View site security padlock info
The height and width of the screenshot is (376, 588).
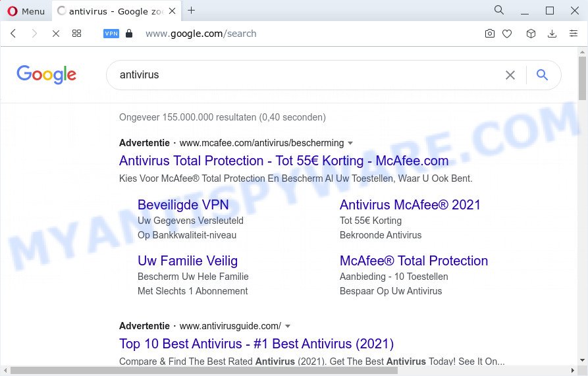click(129, 34)
